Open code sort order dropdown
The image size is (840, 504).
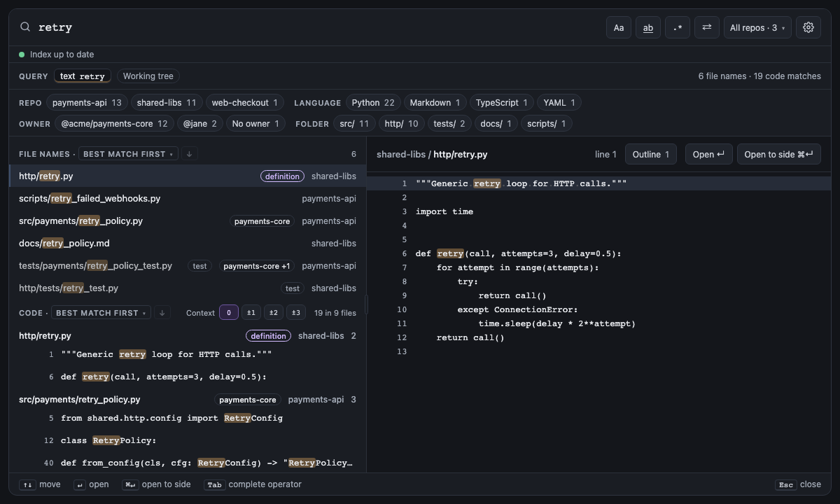tap(101, 313)
